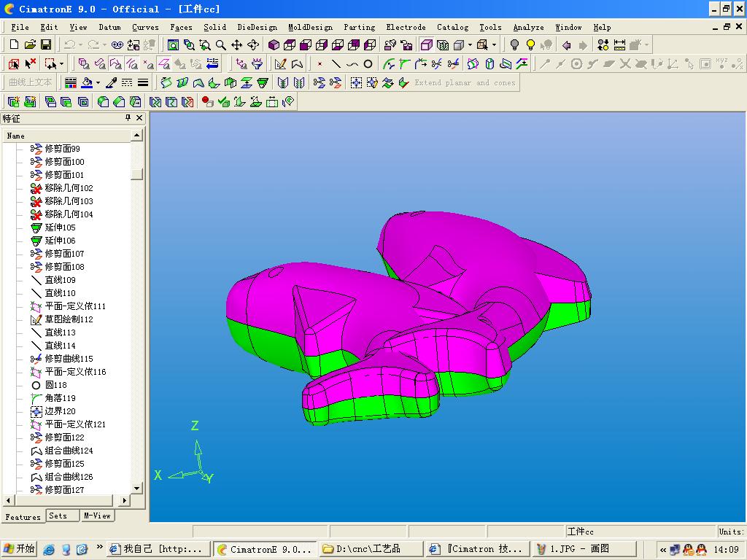The image size is (747, 560).
Task: Toggle the pressed planes selection filter
Action: [164, 63]
